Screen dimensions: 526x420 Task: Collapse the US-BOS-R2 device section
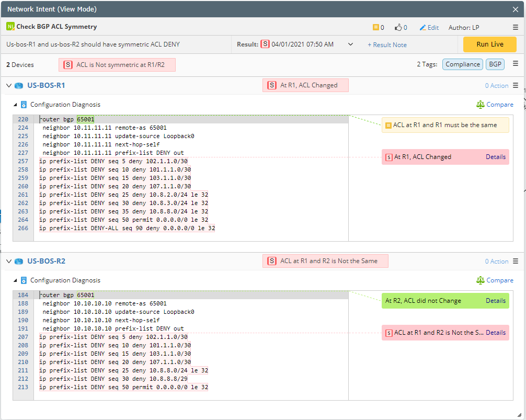(9, 261)
